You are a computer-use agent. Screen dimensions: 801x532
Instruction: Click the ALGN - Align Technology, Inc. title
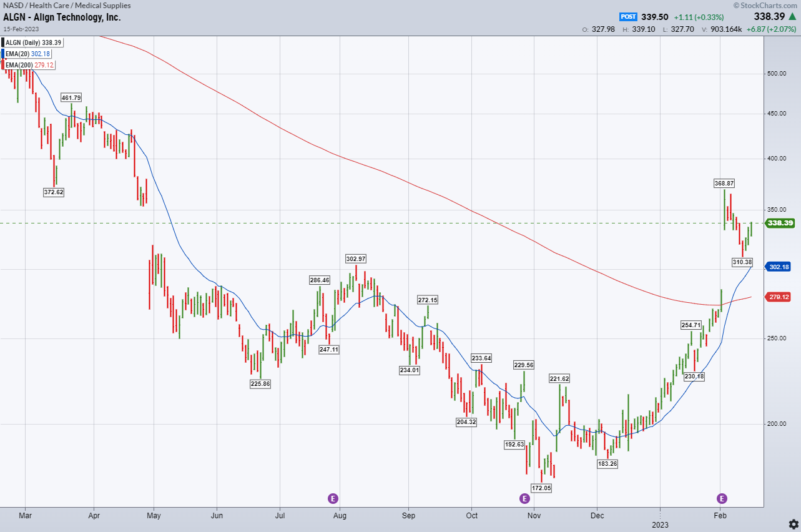62,17
